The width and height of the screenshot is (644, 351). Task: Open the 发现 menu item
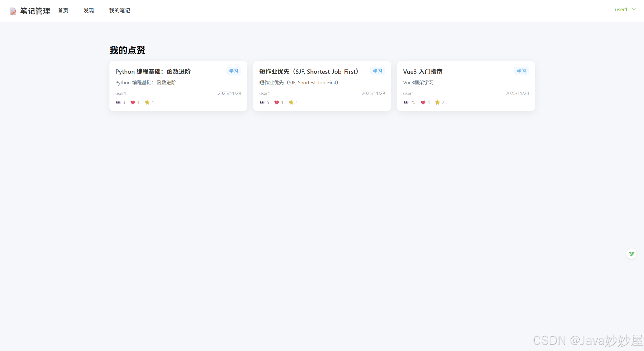coord(89,11)
